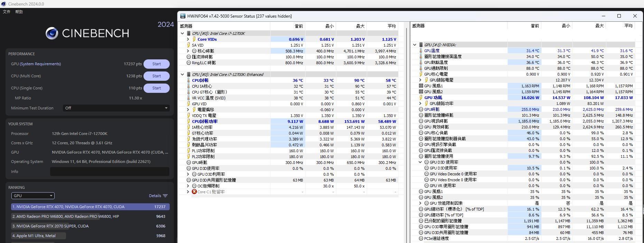The width and height of the screenshot is (644, 243).
Task: Click the HWiNFO64 title bar app icon
Action: (183, 16)
